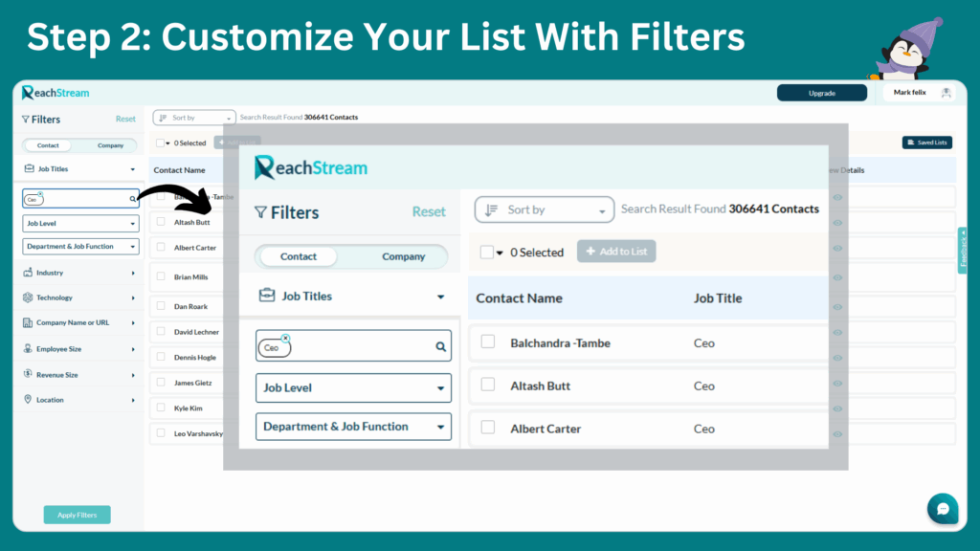Click the Upgrade button
The height and width of the screenshot is (551, 980).
tap(821, 93)
